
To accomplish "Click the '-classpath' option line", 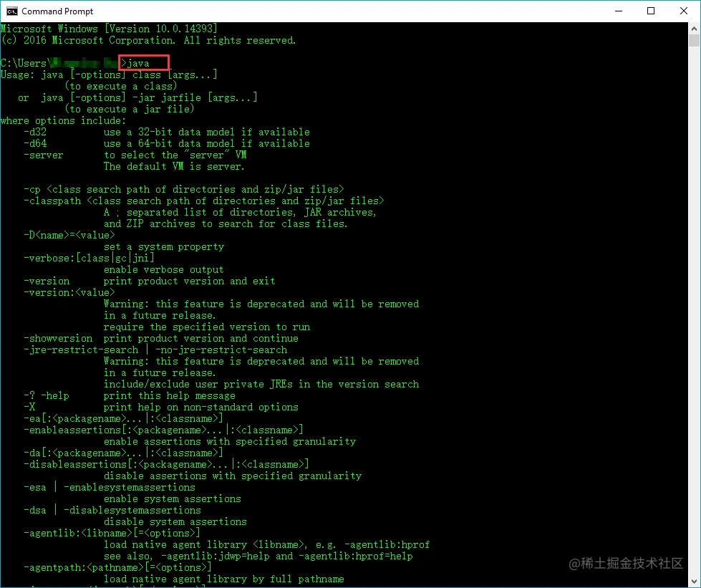I will point(204,201).
